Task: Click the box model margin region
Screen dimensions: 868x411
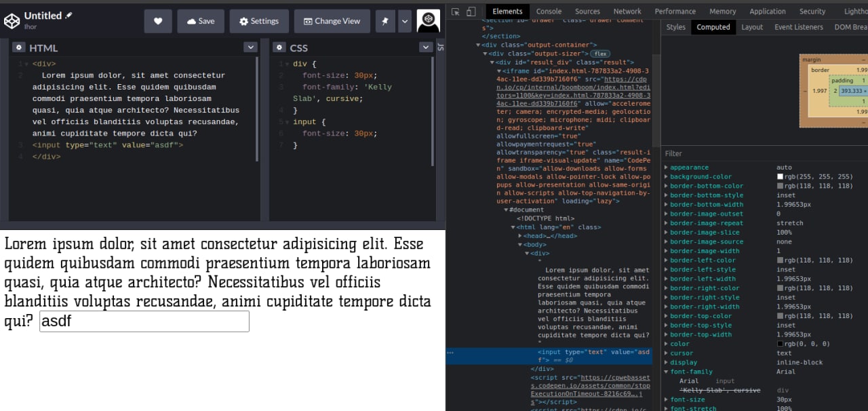Action: click(812, 60)
